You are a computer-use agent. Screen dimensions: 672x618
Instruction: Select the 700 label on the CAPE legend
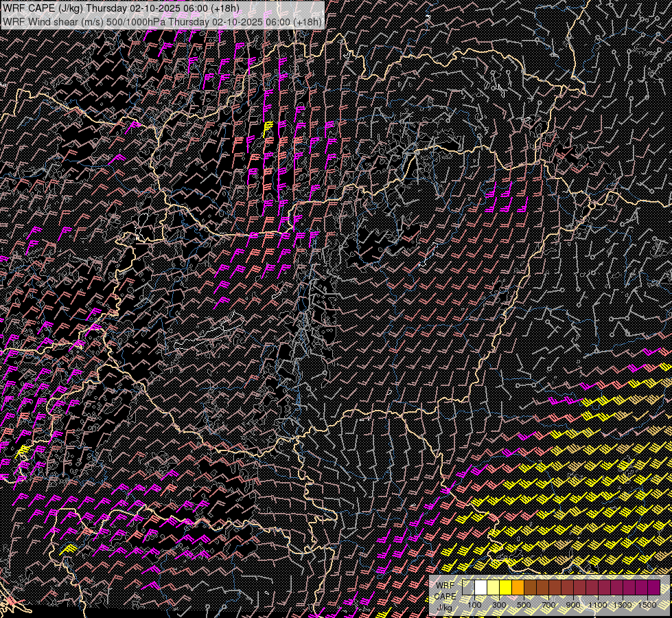coord(548,605)
